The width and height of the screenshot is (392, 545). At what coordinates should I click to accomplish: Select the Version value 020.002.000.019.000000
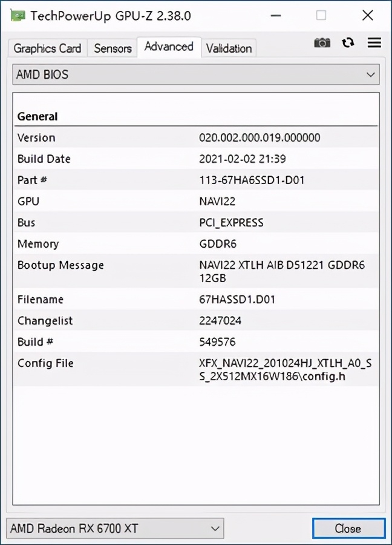pos(260,137)
